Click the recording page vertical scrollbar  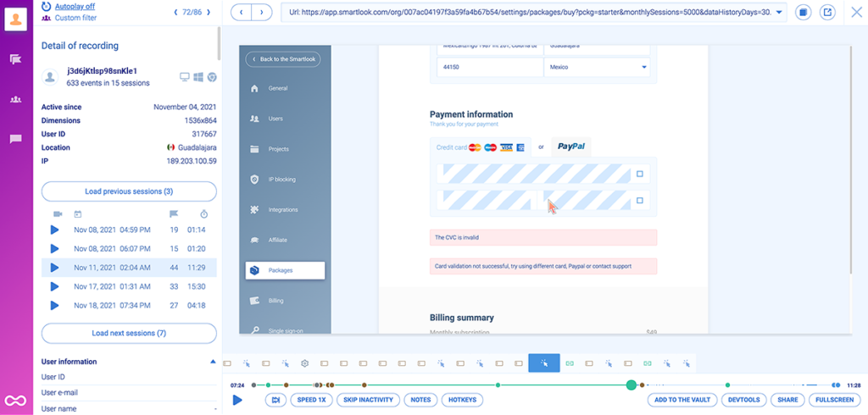[850, 160]
